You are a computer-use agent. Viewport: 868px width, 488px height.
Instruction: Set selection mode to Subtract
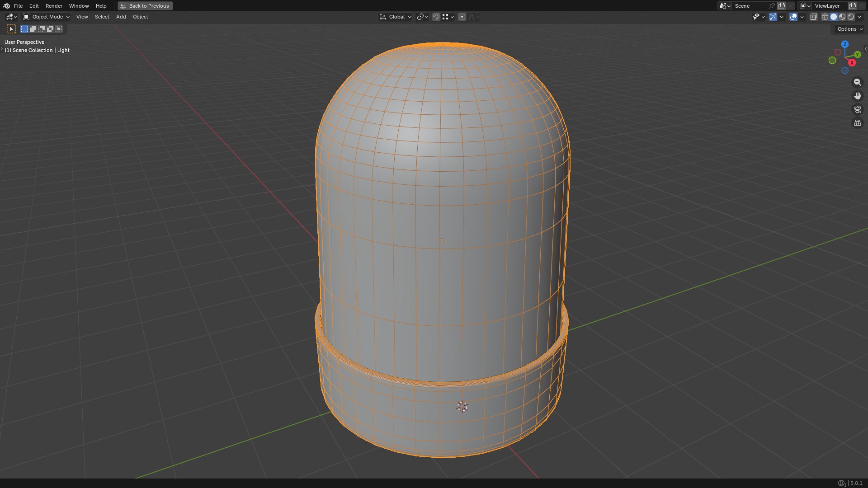(x=42, y=29)
